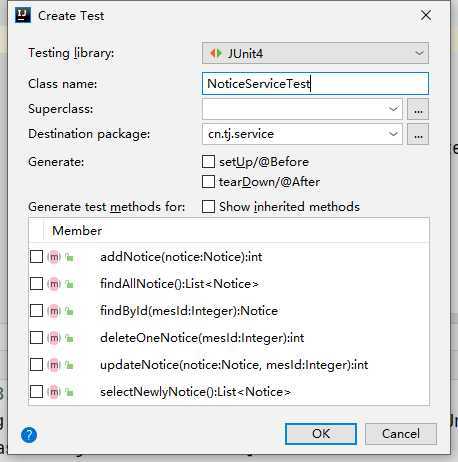Click the JUnit4 library icon

tap(216, 53)
